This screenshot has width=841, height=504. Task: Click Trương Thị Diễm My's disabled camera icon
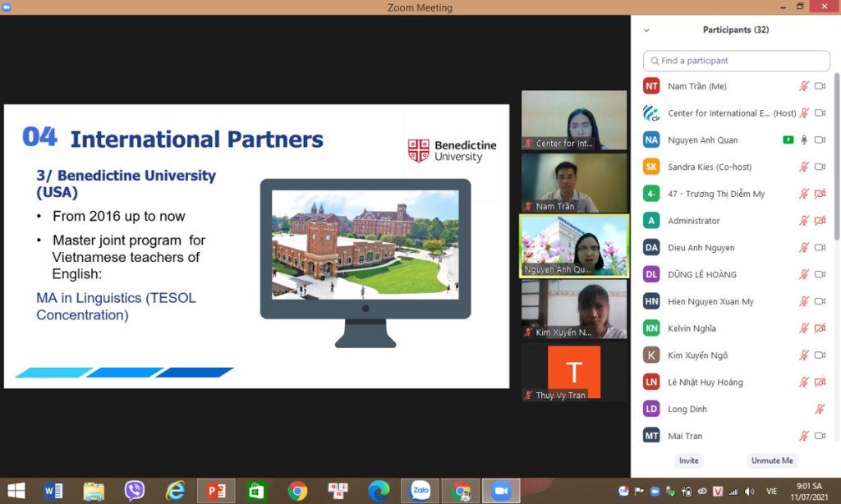(x=820, y=194)
